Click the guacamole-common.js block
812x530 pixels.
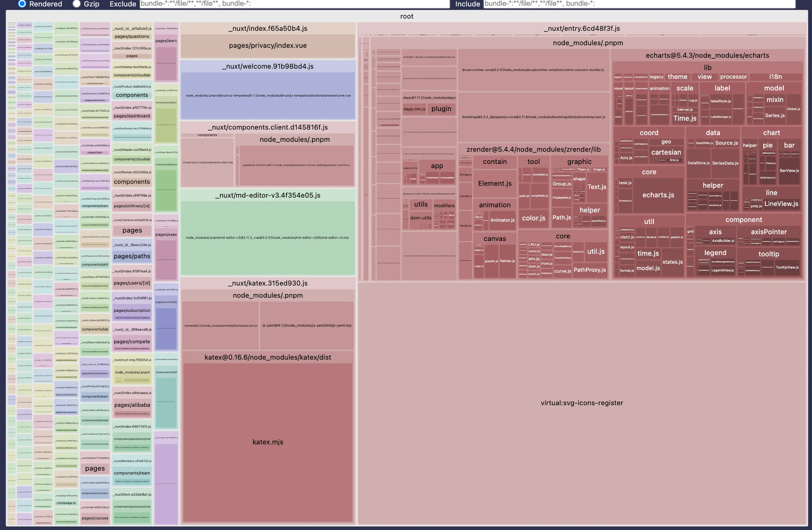[296, 165]
